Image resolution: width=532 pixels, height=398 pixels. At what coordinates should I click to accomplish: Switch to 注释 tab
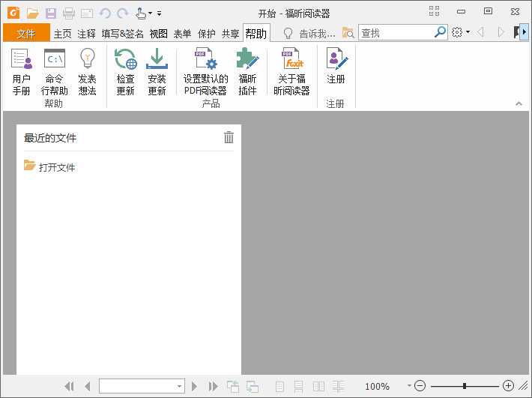[86, 34]
